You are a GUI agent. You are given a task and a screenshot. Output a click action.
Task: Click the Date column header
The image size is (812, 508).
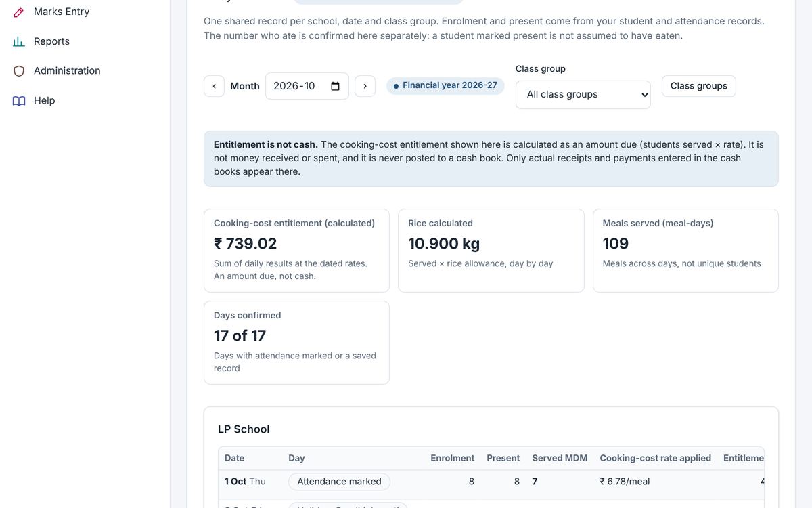[x=235, y=458]
